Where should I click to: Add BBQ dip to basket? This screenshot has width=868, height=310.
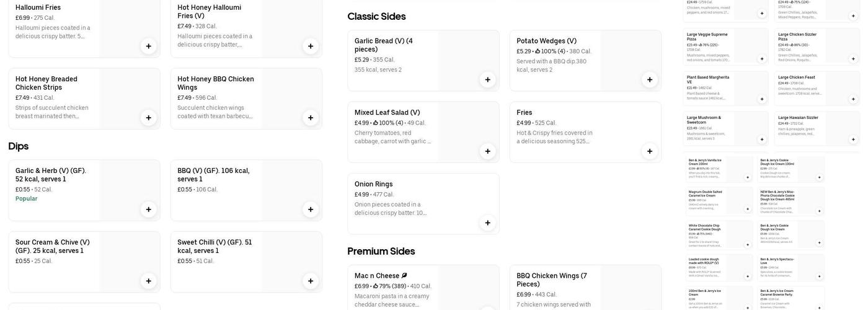tap(311, 210)
